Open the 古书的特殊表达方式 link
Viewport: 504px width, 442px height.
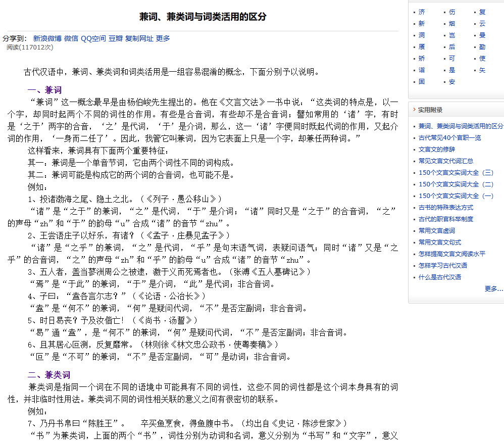pyautogui.click(x=446, y=208)
